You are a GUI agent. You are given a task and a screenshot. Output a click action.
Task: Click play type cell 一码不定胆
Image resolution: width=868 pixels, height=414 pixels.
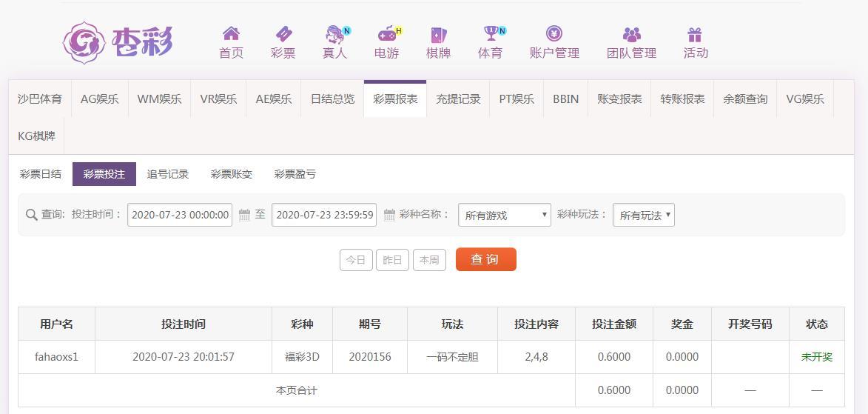click(x=452, y=357)
